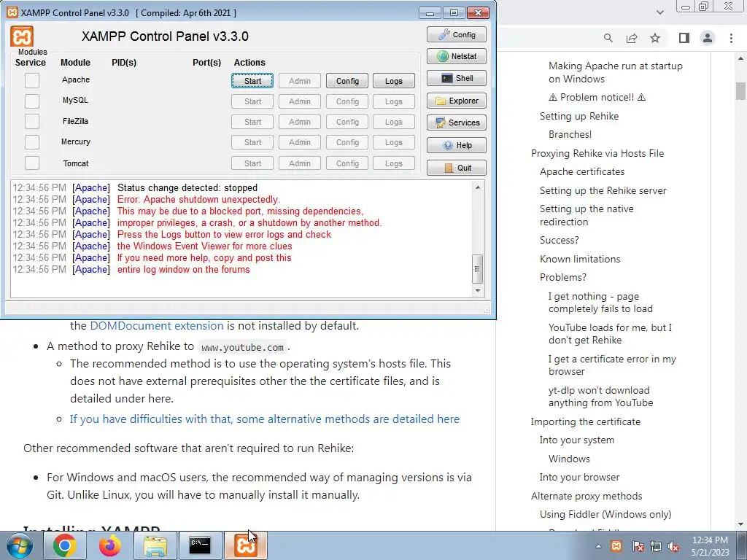
Task: Open 'Making Apache run at startup' entry
Action: [616, 72]
